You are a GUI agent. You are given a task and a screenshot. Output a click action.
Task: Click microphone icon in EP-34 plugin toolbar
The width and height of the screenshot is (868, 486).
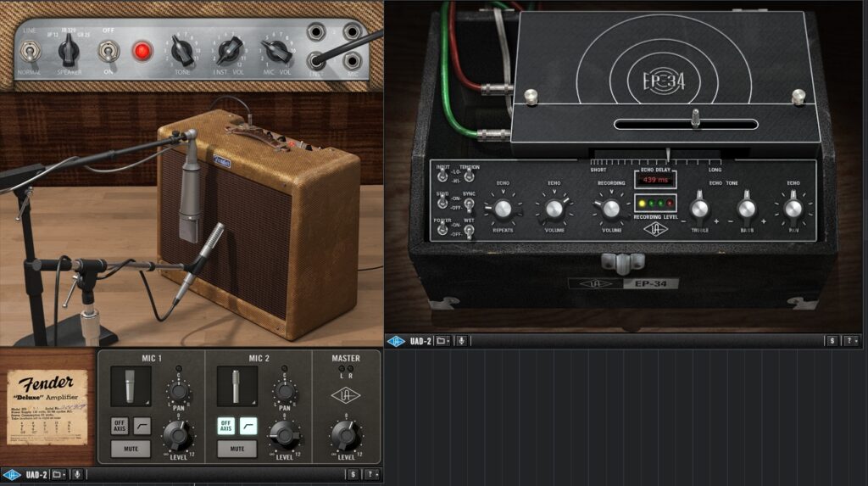(x=461, y=341)
